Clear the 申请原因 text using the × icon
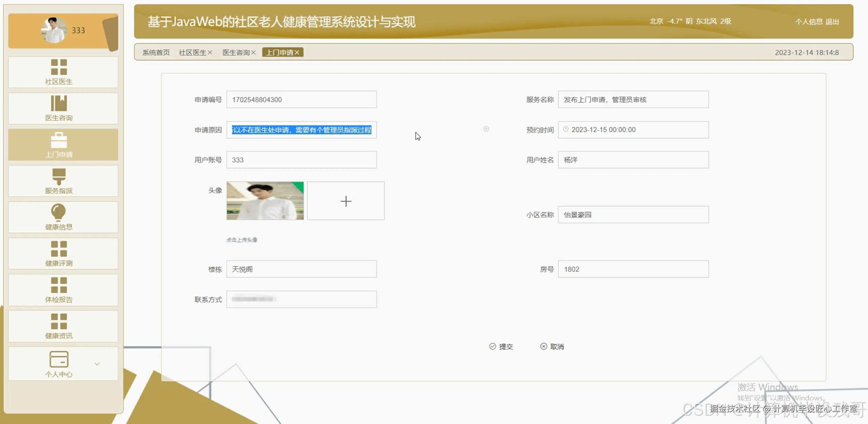Screen dimensions: 868x424 [x=486, y=129]
